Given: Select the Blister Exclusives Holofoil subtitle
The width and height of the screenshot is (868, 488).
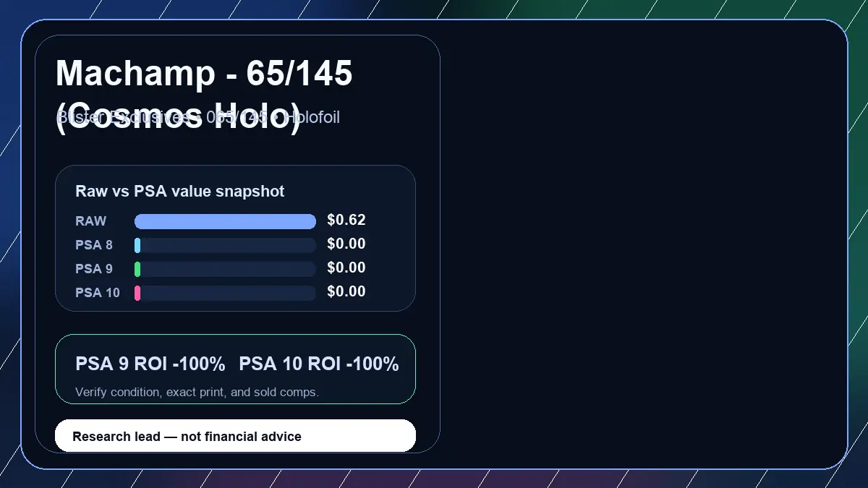Looking at the screenshot, I should tap(197, 116).
